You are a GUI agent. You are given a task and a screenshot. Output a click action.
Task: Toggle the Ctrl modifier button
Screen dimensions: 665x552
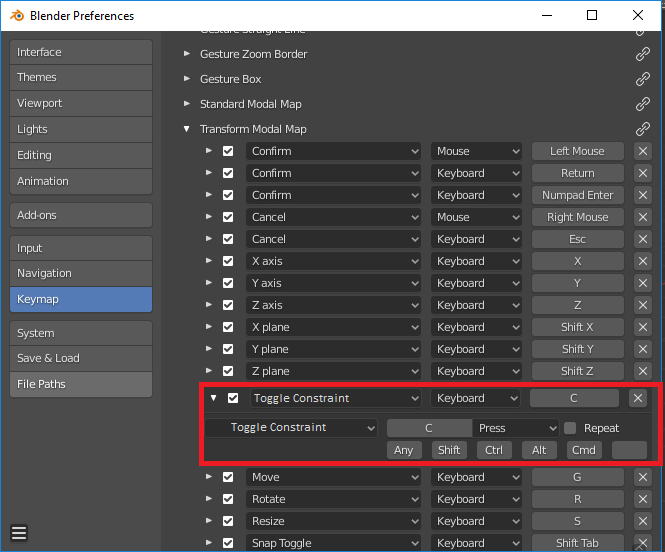tap(494, 450)
